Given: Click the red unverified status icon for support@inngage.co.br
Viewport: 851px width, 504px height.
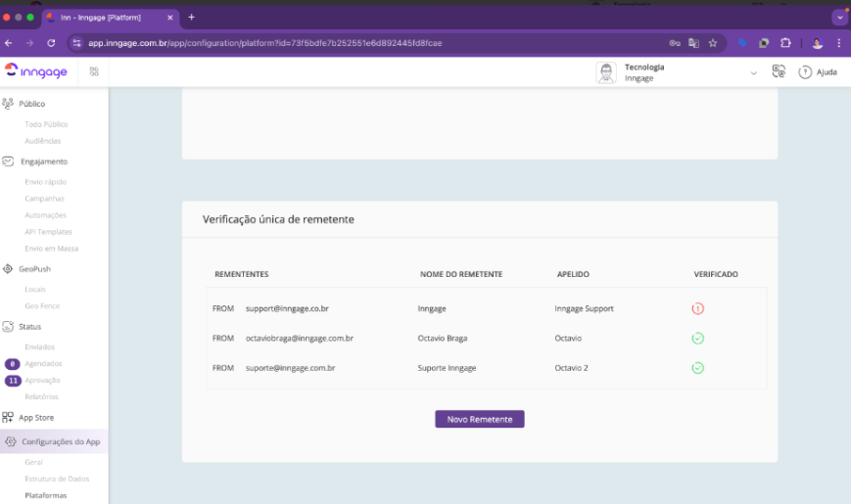Looking at the screenshot, I should click(697, 308).
